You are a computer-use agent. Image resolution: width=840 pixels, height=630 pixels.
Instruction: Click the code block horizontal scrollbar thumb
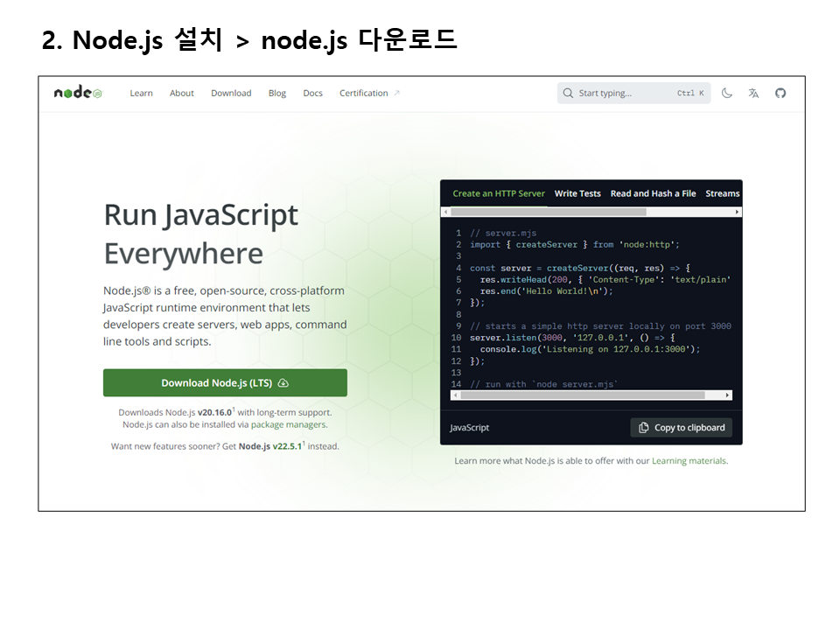[x=583, y=395]
